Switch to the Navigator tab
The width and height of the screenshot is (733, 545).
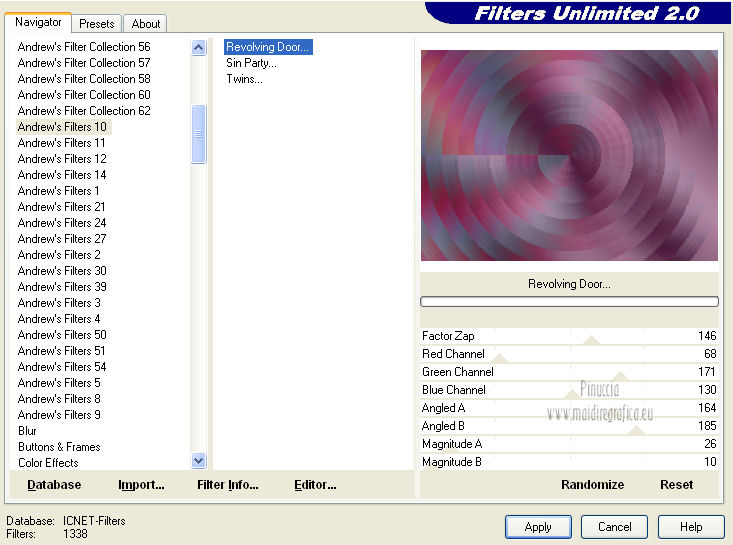pyautogui.click(x=38, y=22)
